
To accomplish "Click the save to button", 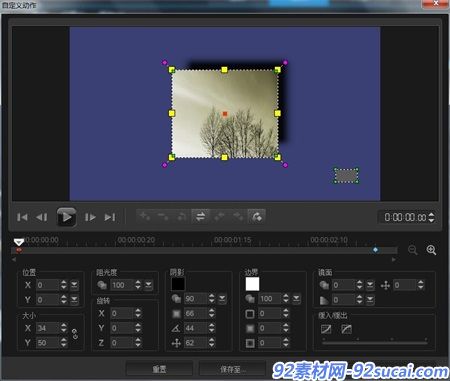I will 232,369.
